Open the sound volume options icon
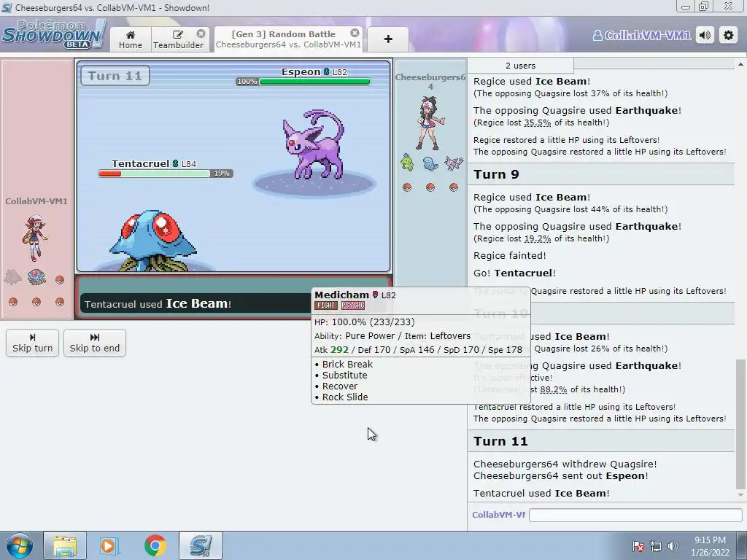This screenshot has height=560, width=747. [x=705, y=35]
